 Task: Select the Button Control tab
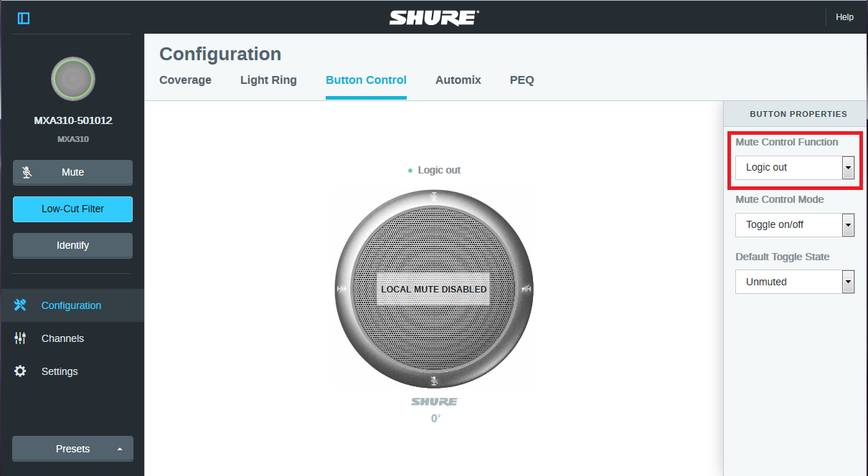click(366, 80)
